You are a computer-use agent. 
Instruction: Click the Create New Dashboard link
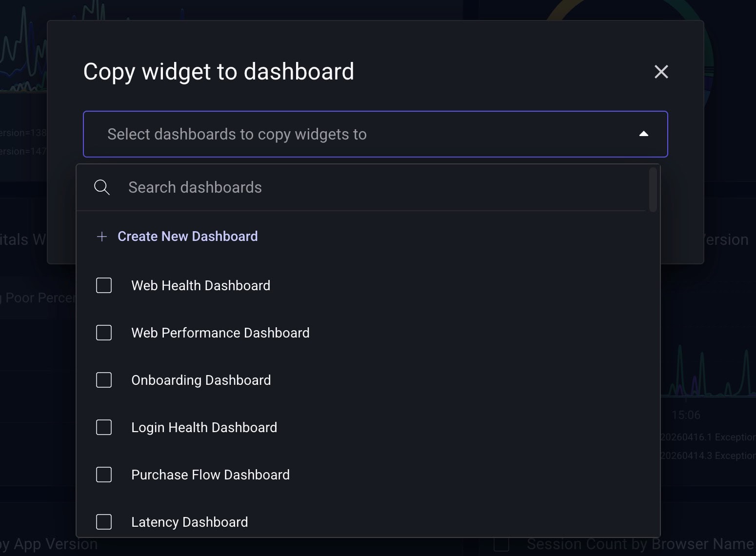(187, 237)
